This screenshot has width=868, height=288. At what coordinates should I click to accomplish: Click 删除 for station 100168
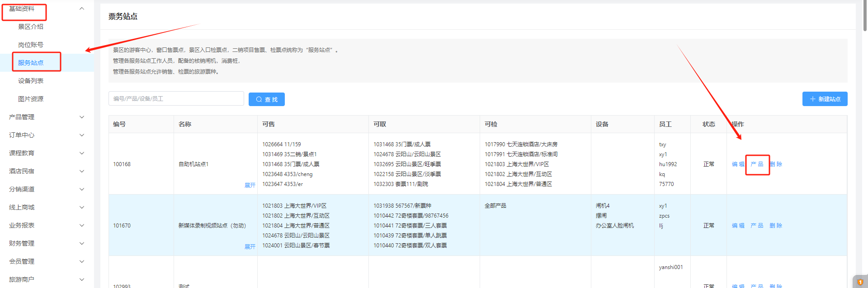click(x=776, y=164)
